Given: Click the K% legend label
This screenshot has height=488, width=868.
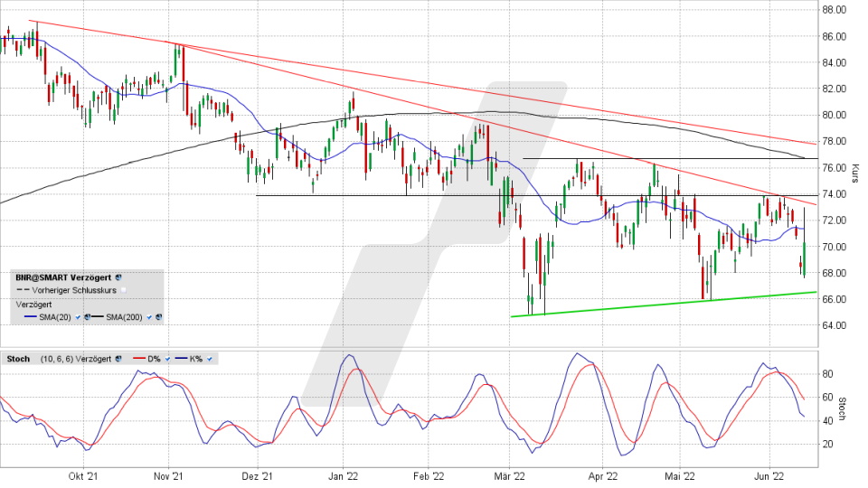Looking at the screenshot, I should coord(196,359).
